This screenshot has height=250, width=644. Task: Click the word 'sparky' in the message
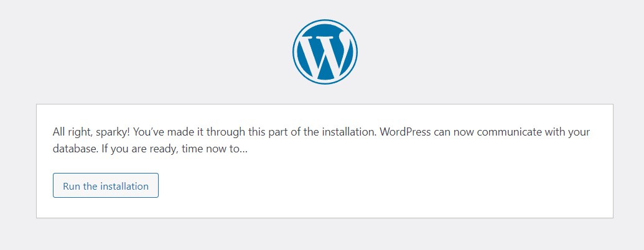[x=112, y=132]
